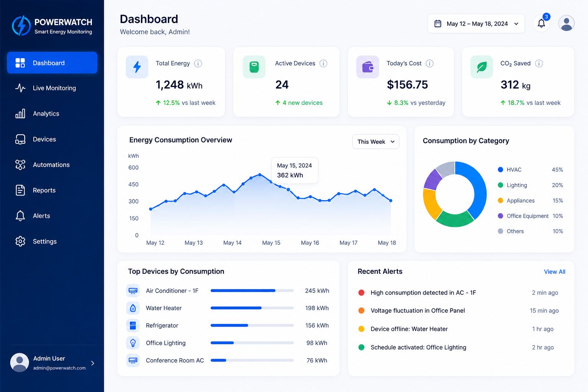The width and height of the screenshot is (588, 392).
Task: Open Live Monitoring in the sidebar
Action: point(52,88)
